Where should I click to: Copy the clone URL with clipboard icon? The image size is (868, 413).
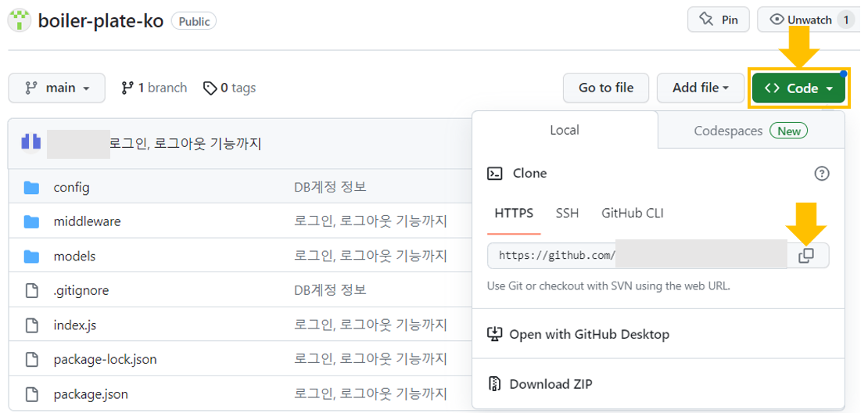[x=806, y=255]
